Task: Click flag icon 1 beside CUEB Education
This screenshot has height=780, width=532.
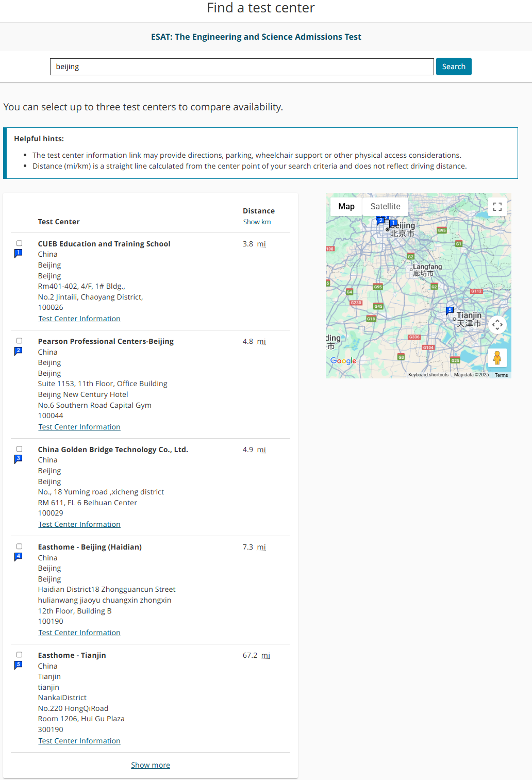Action: 19,254
